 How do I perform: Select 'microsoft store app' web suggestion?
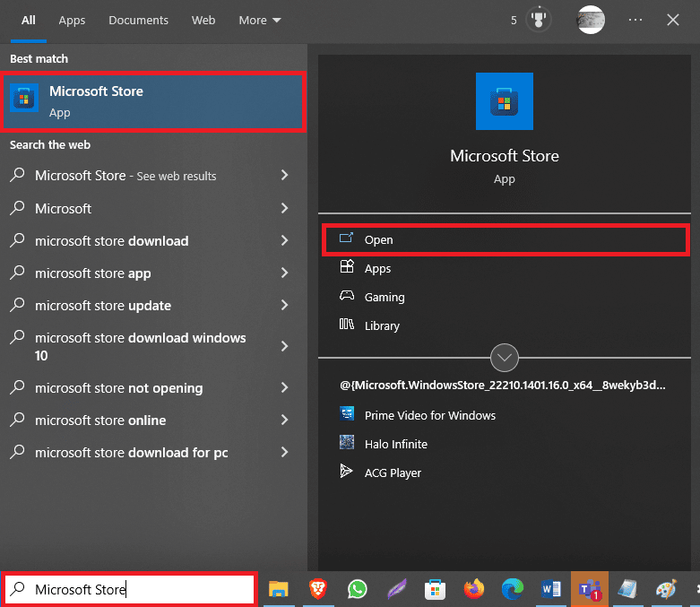click(x=93, y=273)
